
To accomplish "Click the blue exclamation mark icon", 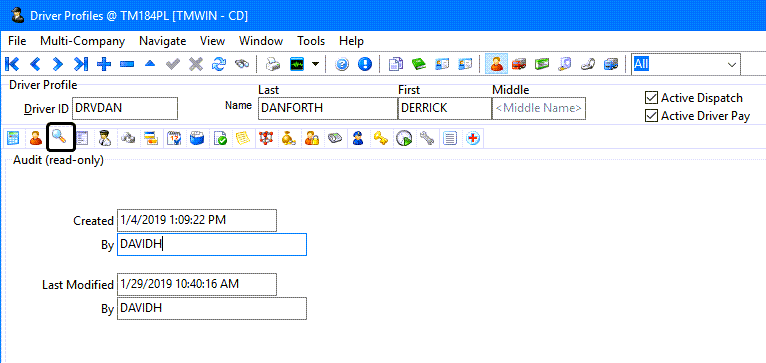I will 365,64.
